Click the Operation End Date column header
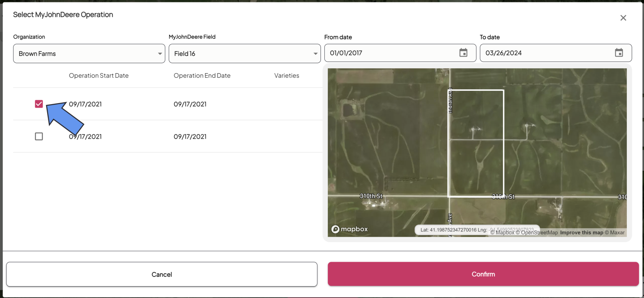 [x=202, y=75]
